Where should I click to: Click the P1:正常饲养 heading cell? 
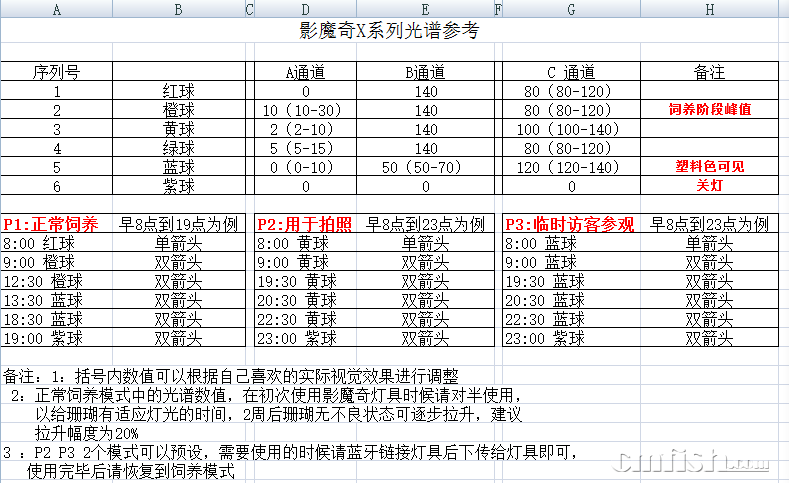point(51,225)
